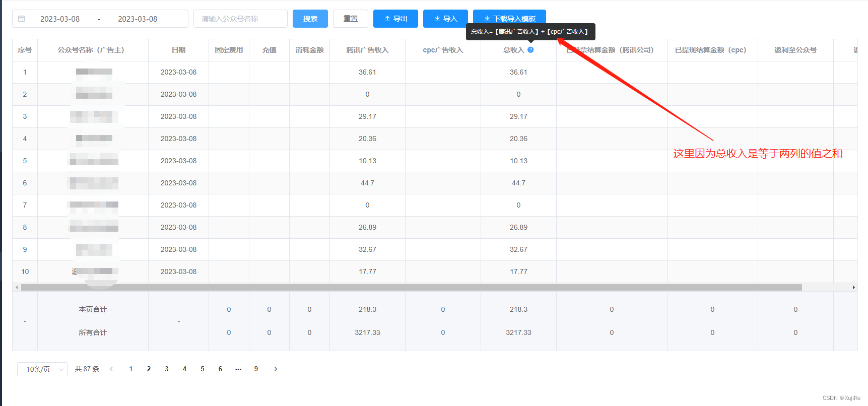Go to page 9 in pagination
The image size is (868, 406).
(256, 369)
